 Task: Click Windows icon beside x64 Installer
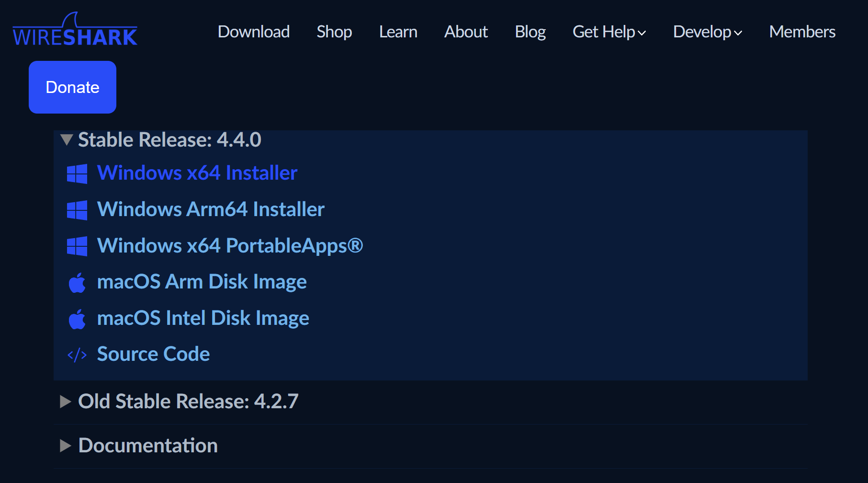pyautogui.click(x=77, y=174)
